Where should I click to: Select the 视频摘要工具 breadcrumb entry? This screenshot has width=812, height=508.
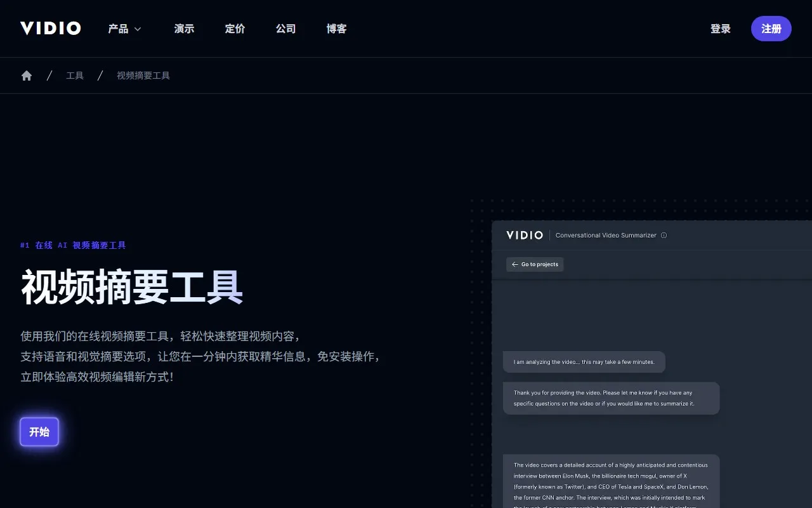point(143,75)
